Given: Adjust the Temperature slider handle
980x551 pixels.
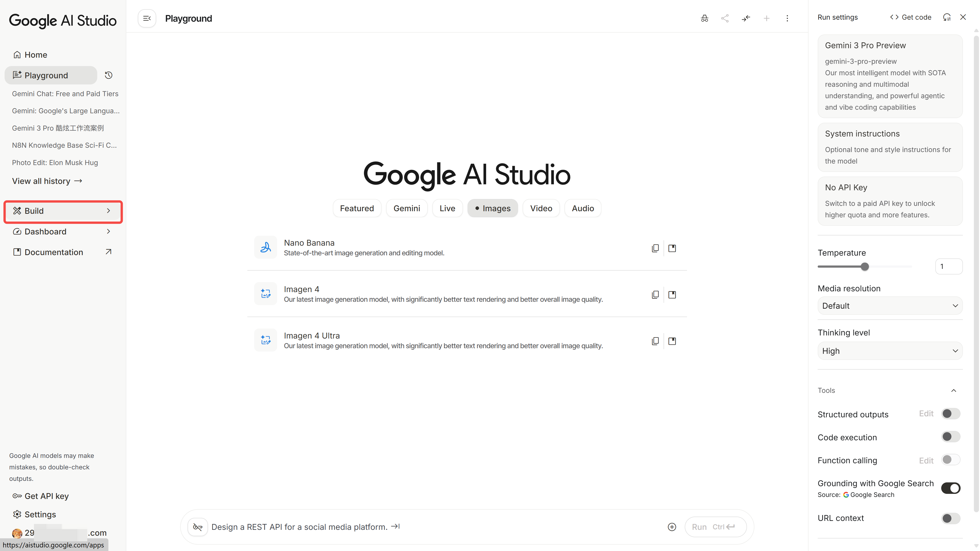Looking at the screenshot, I should click(865, 267).
